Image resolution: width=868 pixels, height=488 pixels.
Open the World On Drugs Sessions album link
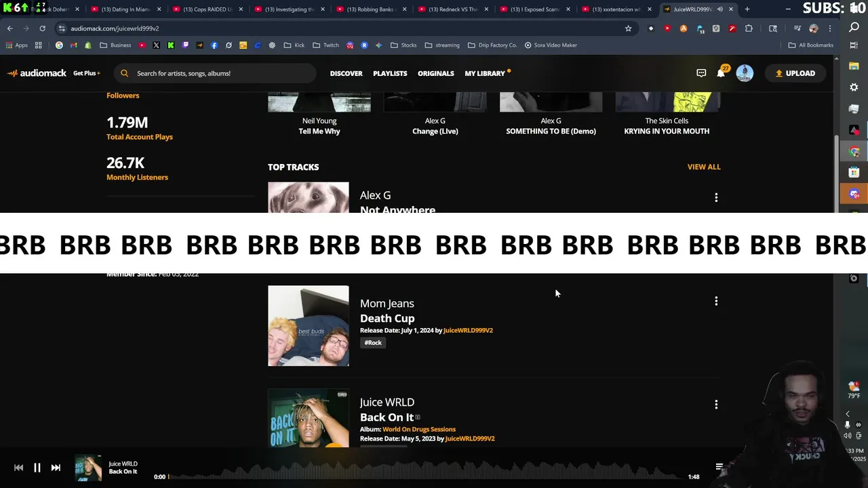coord(419,430)
